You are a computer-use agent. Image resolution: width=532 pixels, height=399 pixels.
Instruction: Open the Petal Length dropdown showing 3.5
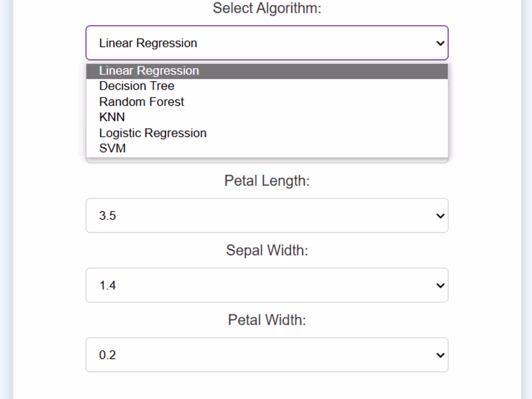point(266,216)
